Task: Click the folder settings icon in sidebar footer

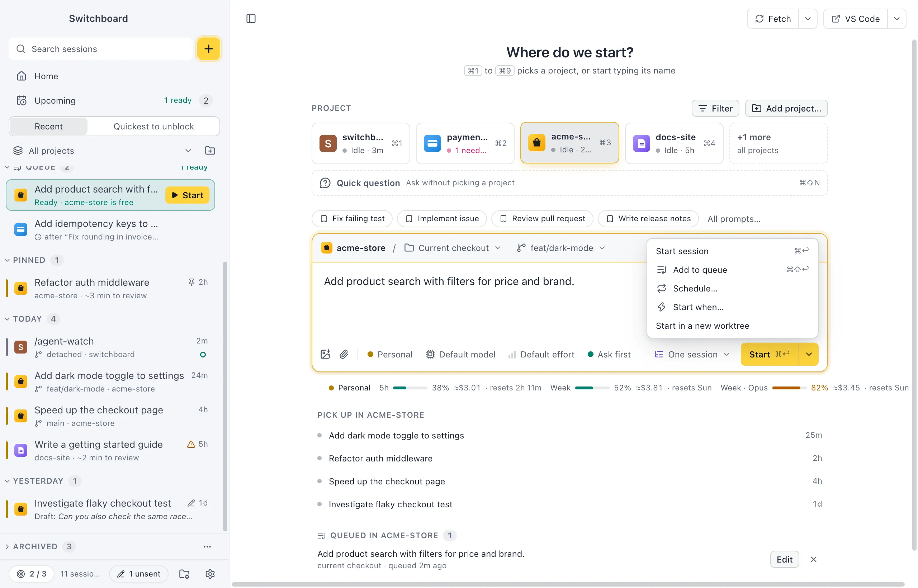Action: pyautogui.click(x=184, y=574)
